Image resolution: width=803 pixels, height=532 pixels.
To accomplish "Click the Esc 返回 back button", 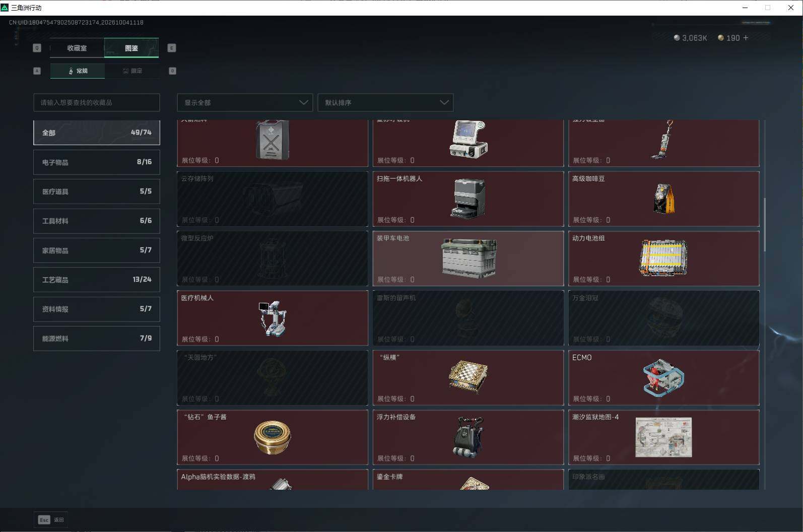I will click(51, 520).
